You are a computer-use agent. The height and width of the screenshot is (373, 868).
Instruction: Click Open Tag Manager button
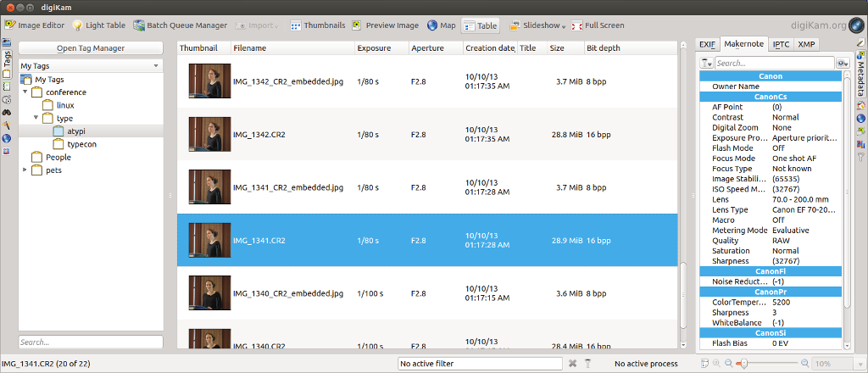pos(91,48)
